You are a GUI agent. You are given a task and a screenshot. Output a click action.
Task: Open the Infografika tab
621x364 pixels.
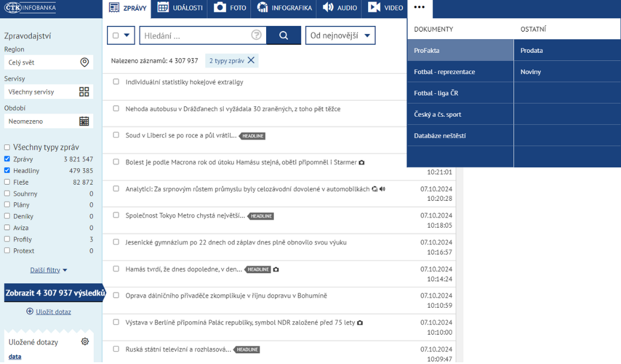pyautogui.click(x=285, y=8)
